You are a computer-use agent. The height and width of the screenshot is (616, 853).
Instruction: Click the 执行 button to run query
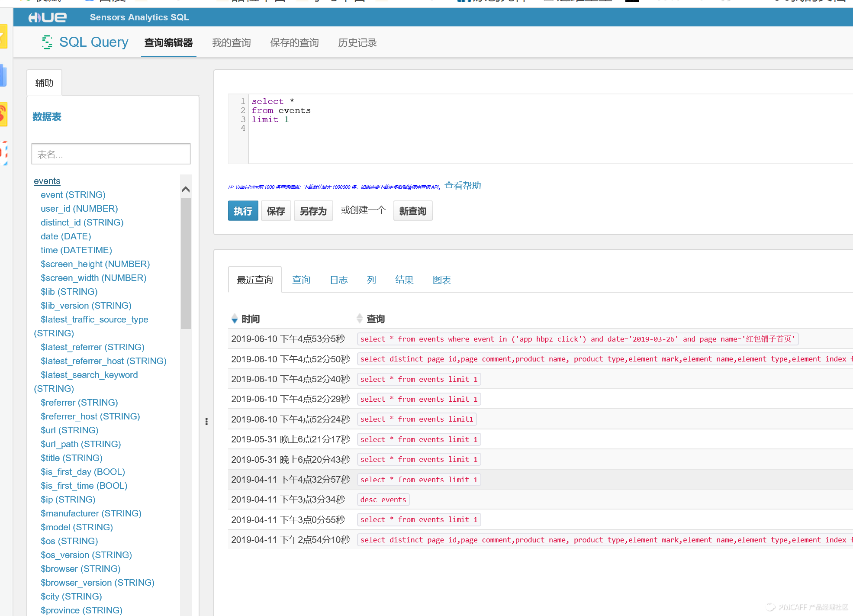(x=242, y=211)
